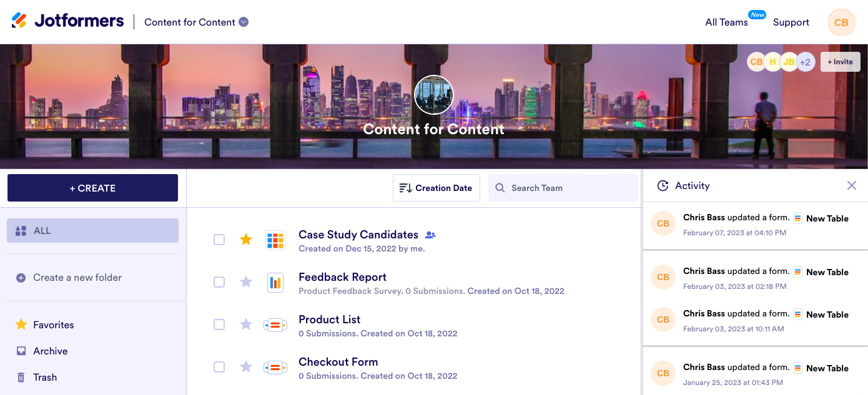Image resolution: width=868 pixels, height=395 pixels.
Task: Select the Case Study Candidates checkbox
Action: pyautogui.click(x=219, y=240)
